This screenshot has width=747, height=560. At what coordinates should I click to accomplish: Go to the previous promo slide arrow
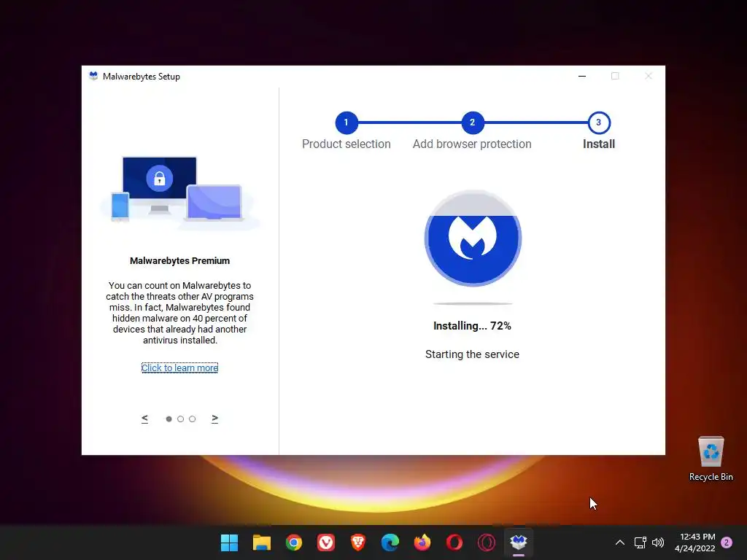pyautogui.click(x=145, y=419)
